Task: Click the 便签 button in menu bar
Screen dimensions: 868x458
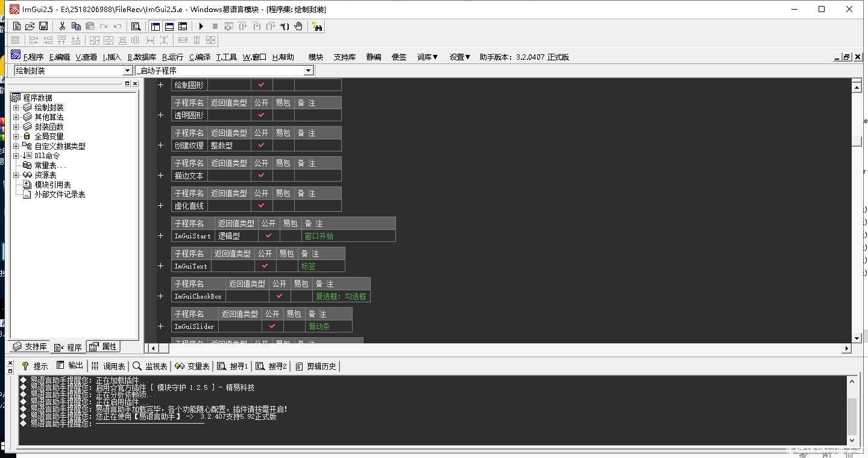Action: tap(399, 57)
